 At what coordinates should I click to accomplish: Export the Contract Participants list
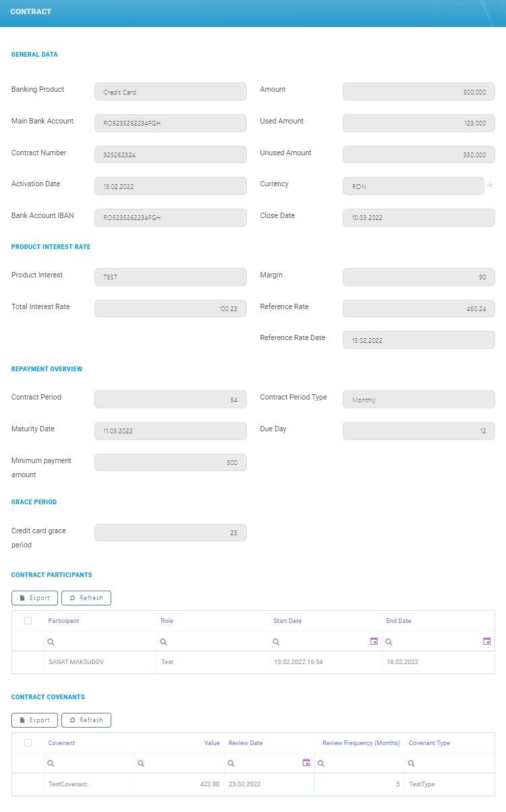point(34,598)
